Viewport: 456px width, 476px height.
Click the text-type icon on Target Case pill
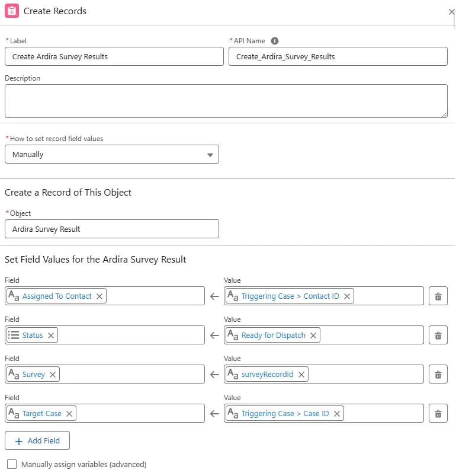[14, 413]
